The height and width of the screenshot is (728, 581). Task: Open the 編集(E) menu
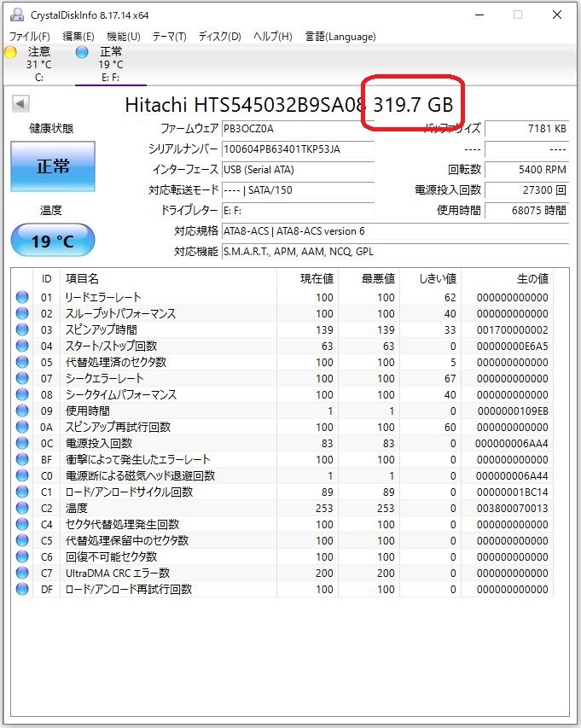tap(78, 36)
